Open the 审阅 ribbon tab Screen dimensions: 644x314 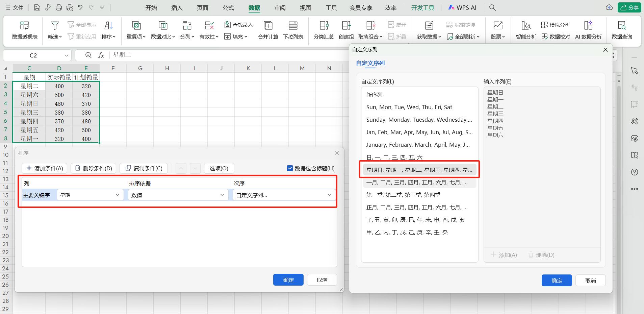[280, 8]
